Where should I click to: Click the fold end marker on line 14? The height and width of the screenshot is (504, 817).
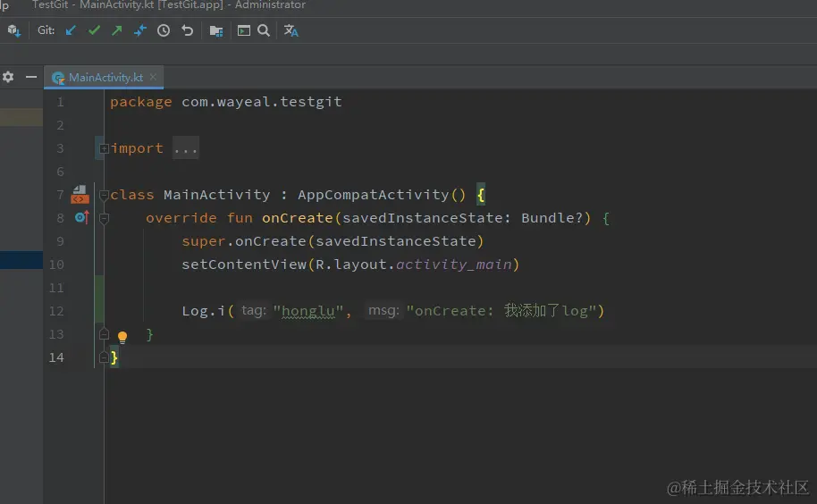[x=104, y=357]
